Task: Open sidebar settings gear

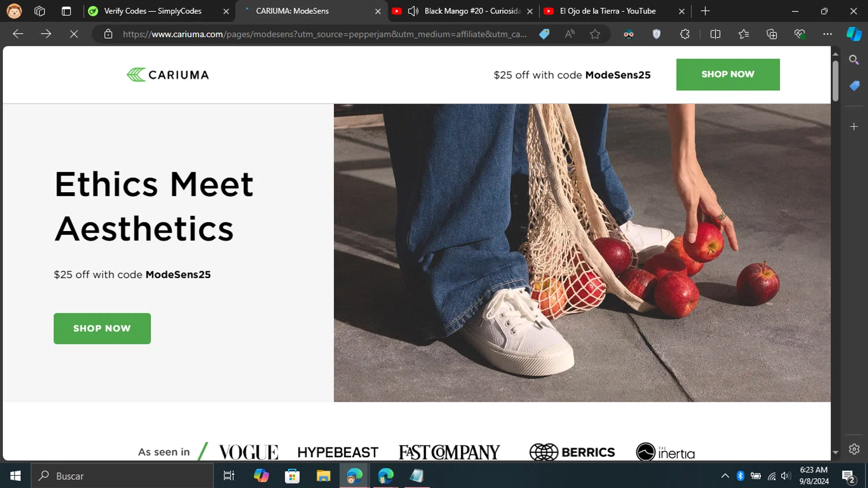Action: pyautogui.click(x=854, y=449)
